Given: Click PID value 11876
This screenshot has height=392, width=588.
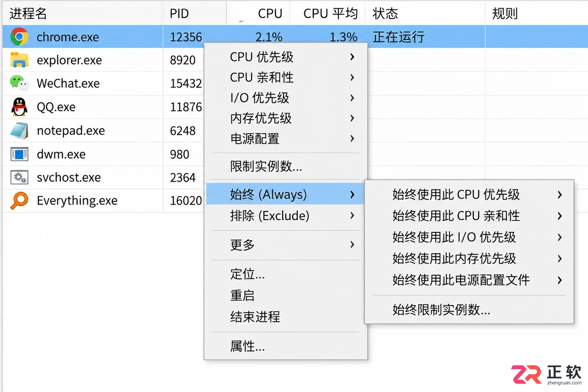Looking at the screenshot, I should 186,107.
